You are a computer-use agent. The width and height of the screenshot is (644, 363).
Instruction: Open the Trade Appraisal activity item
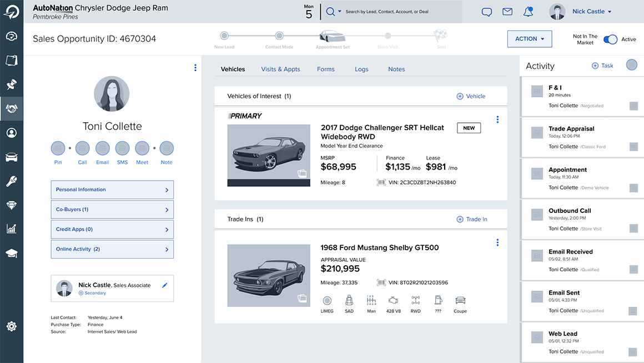(582, 137)
